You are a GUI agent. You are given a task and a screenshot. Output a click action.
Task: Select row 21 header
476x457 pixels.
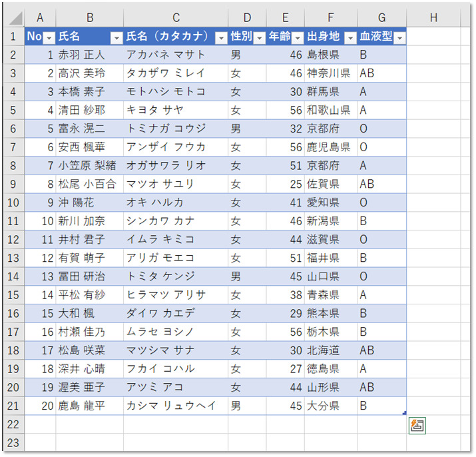tap(13, 406)
